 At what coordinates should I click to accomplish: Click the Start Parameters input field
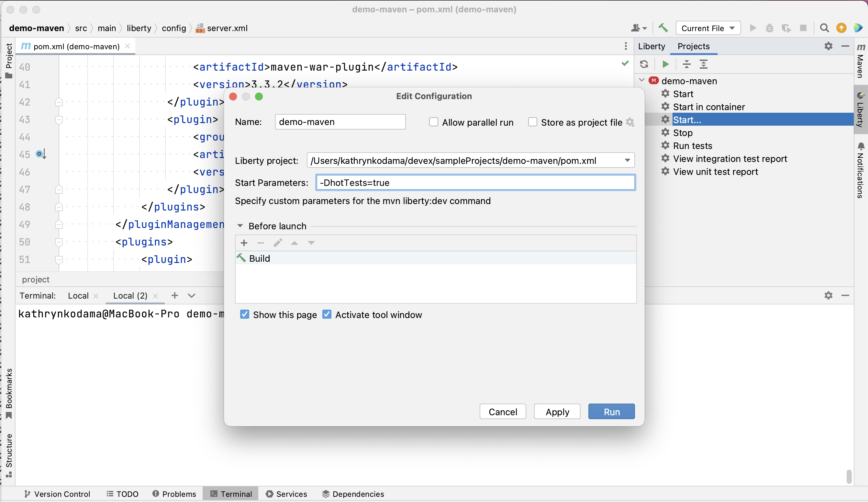[475, 182]
